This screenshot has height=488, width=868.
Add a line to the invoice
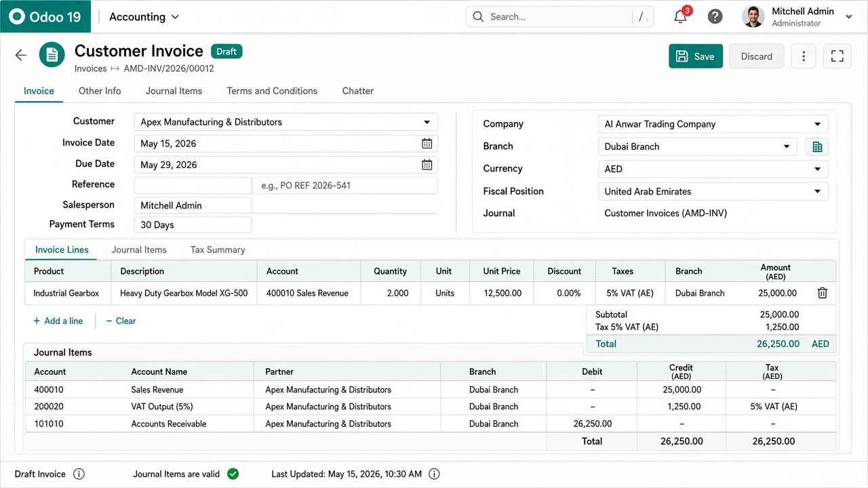pyautogui.click(x=58, y=321)
